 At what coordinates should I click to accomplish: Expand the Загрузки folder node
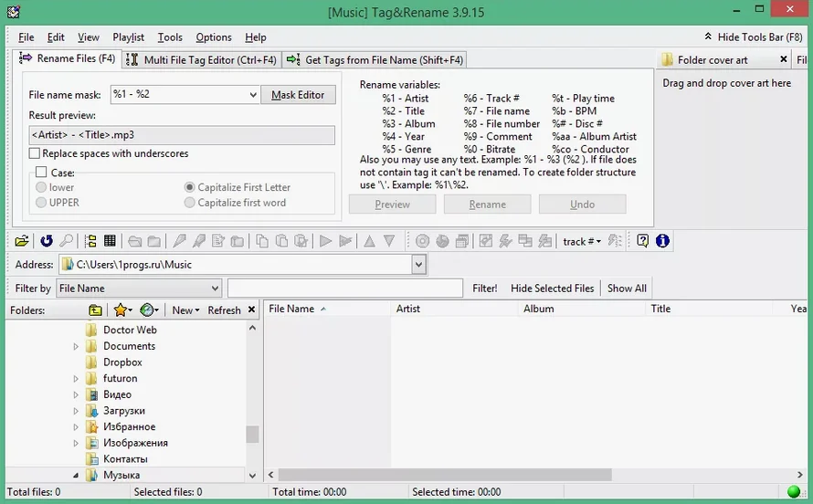[76, 411]
